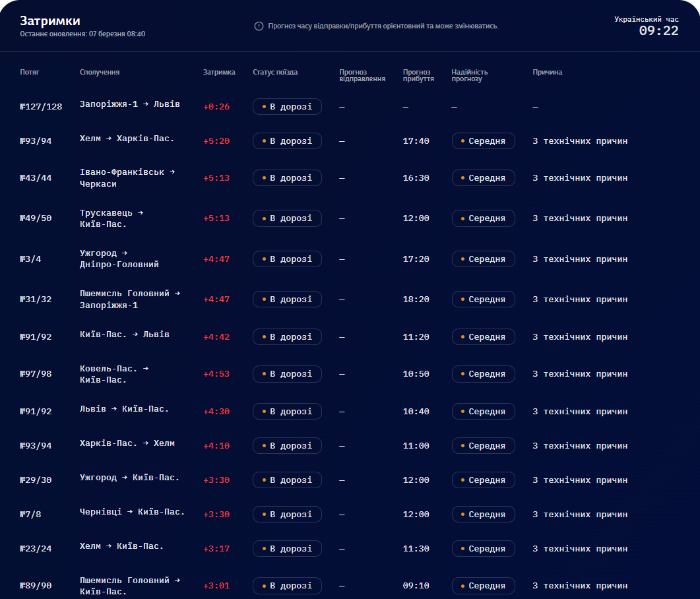This screenshot has width=700, height=599.
Task: Click the Ukrainian time clock showing 09:22
Action: coord(658,30)
